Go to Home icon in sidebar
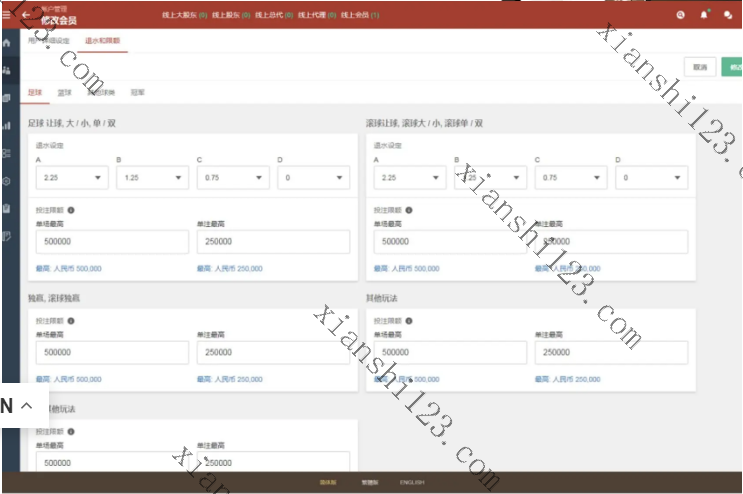 click(x=7, y=43)
